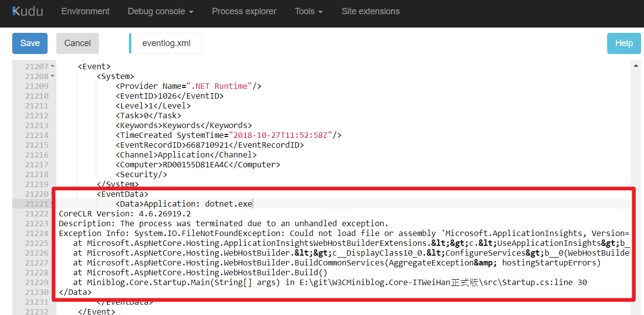The height and width of the screenshot is (315, 644).
Task: Place cursor on the EventID 1026 line
Action: coord(170,96)
